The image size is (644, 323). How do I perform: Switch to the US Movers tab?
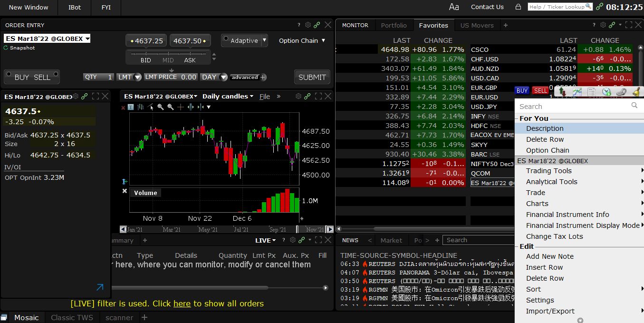(477, 25)
